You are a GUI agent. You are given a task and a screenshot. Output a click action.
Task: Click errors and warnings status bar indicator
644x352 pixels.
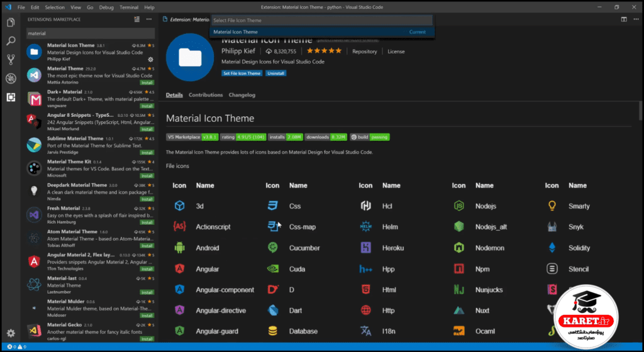click(17, 347)
